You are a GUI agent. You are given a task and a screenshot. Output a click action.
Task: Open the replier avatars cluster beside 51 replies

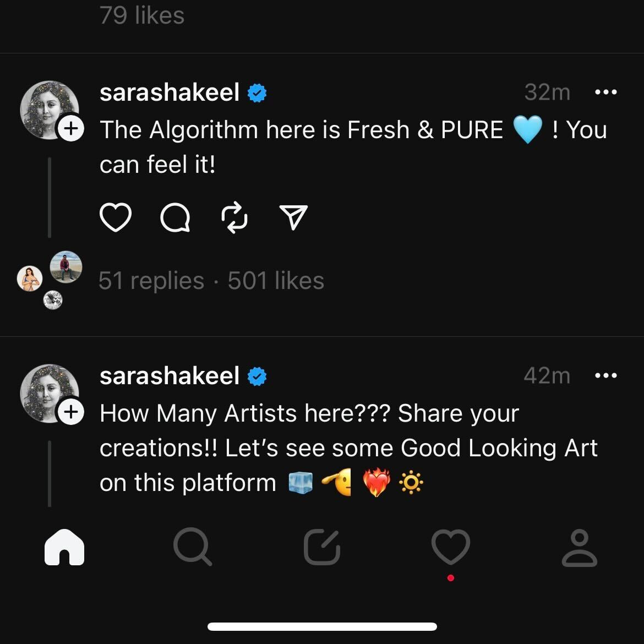coord(50,280)
